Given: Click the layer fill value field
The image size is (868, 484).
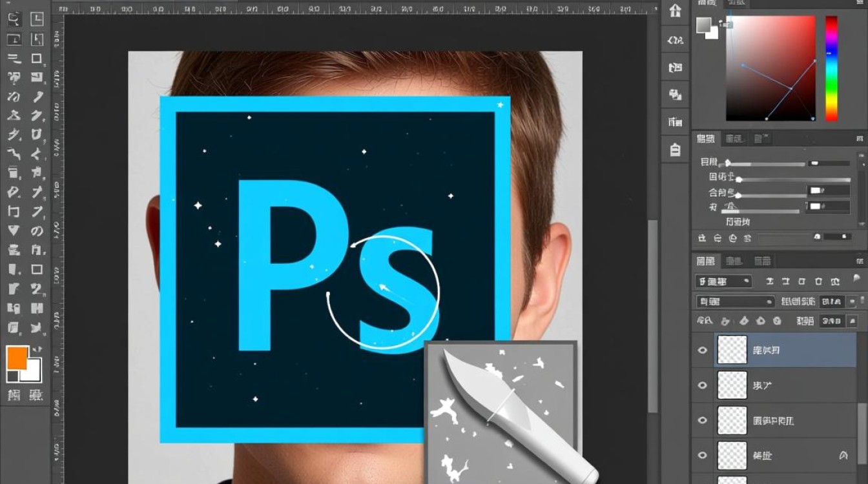Looking at the screenshot, I should 831,321.
